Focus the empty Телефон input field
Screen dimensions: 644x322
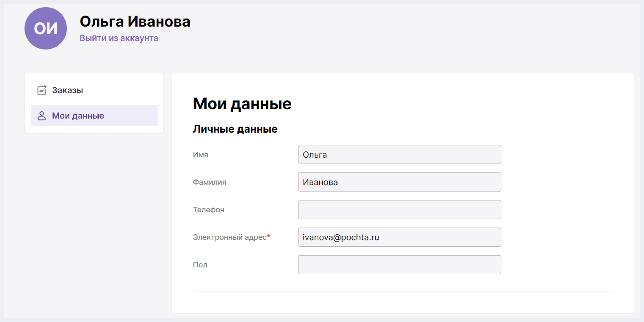tap(399, 210)
